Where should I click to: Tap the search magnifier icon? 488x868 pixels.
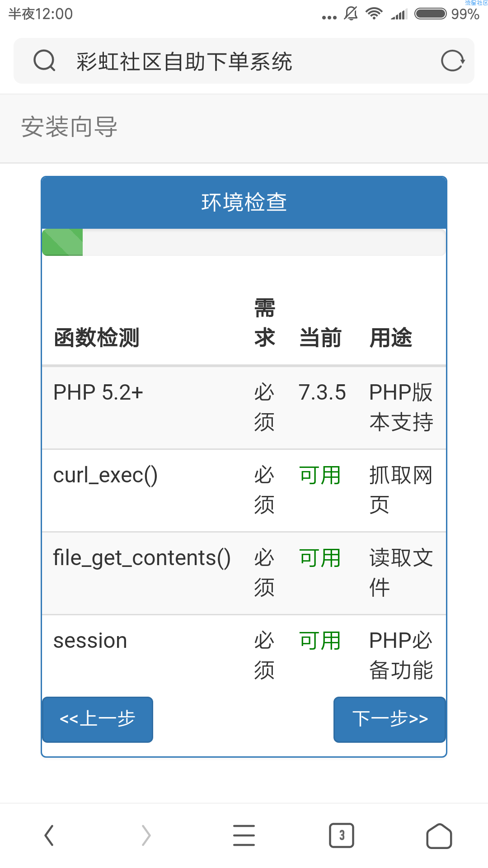coord(45,61)
